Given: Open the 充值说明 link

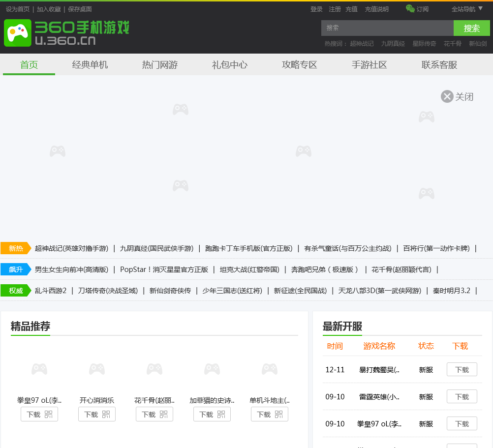Looking at the screenshot, I should point(377,9).
